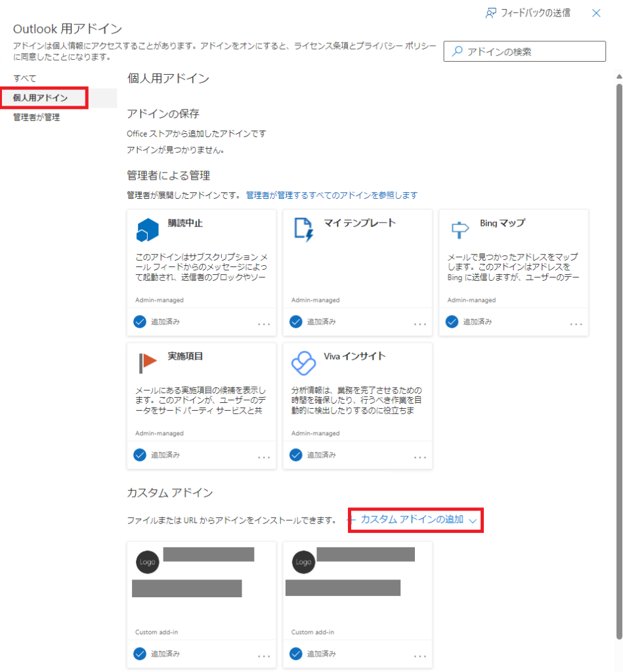The height and width of the screenshot is (672, 623).
Task: Click the フィードバックの送信 person icon
Action: click(x=490, y=13)
